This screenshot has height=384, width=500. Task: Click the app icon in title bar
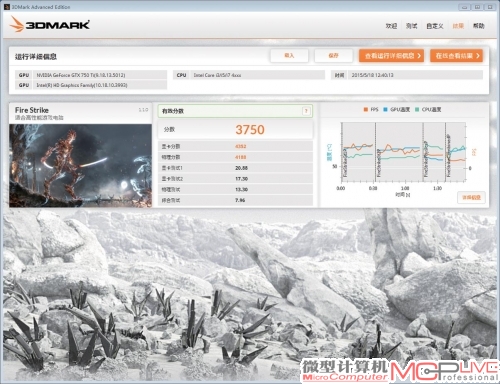click(x=7, y=7)
